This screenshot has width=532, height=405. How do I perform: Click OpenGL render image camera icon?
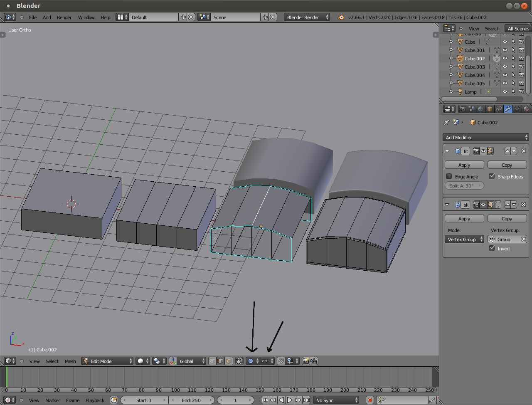tap(305, 361)
